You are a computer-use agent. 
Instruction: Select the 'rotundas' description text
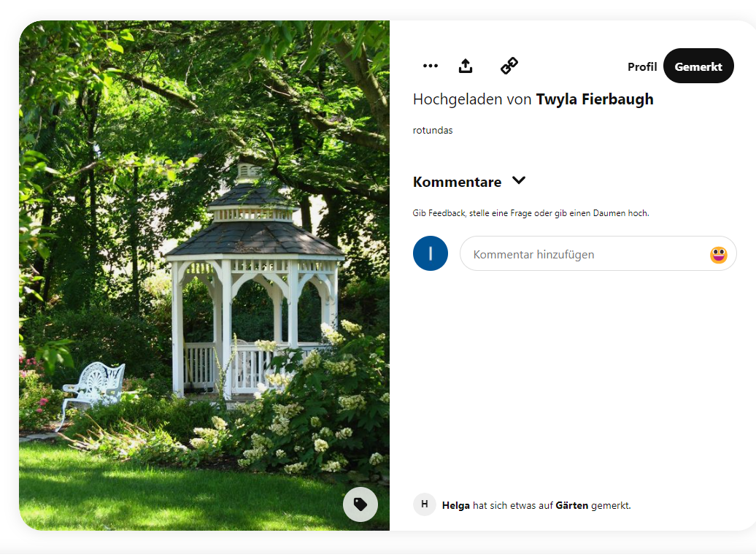tap(433, 130)
